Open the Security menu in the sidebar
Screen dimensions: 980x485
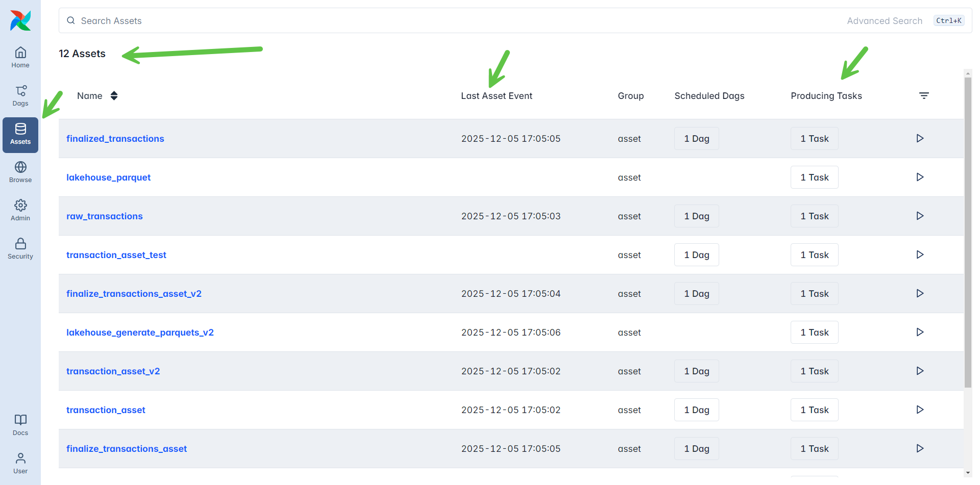20,248
